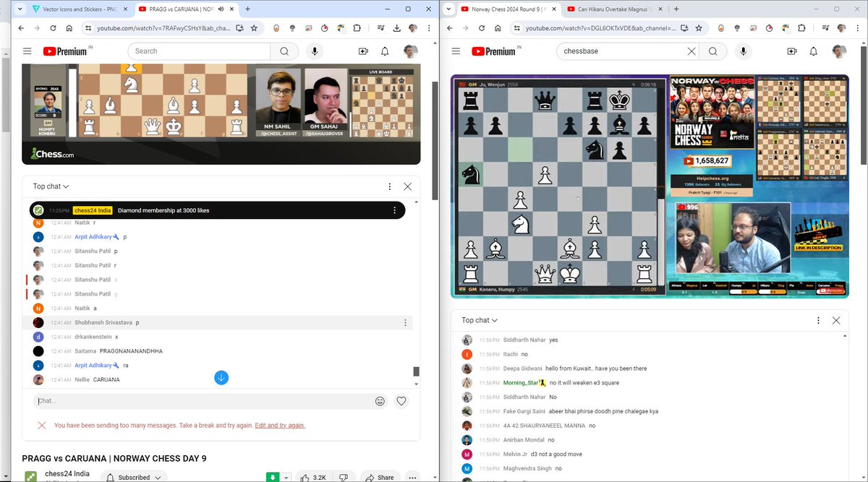Open tab search chevron in right browser
This screenshot has width=868, height=482.
(449, 9)
